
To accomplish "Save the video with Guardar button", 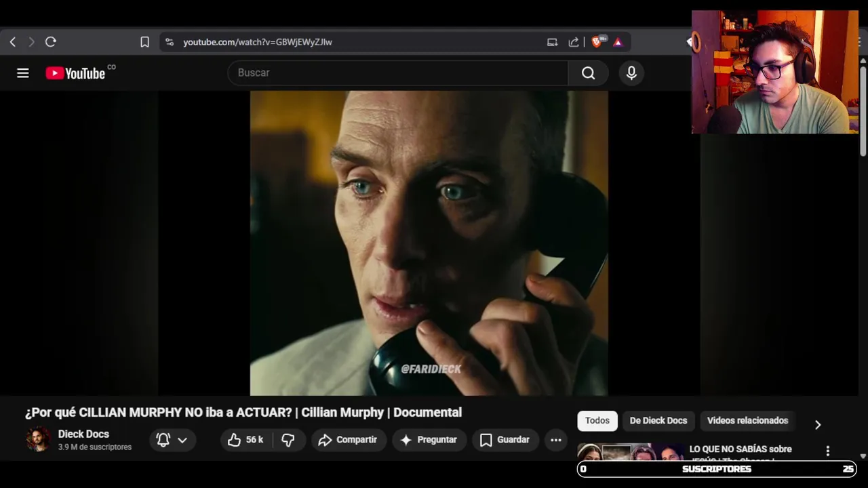I will (x=505, y=440).
